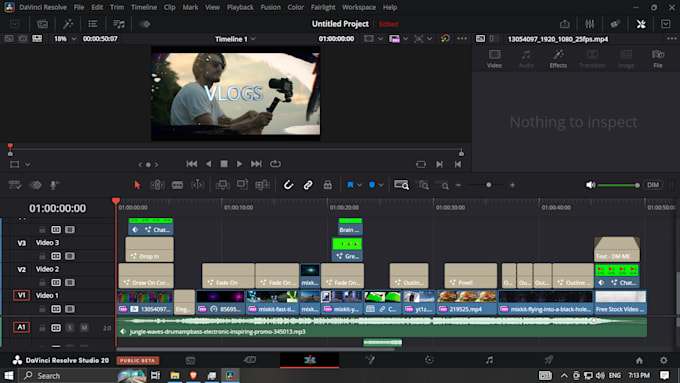Select the Trim Edit Mode tool
The image size is (680, 383).
[157, 185]
